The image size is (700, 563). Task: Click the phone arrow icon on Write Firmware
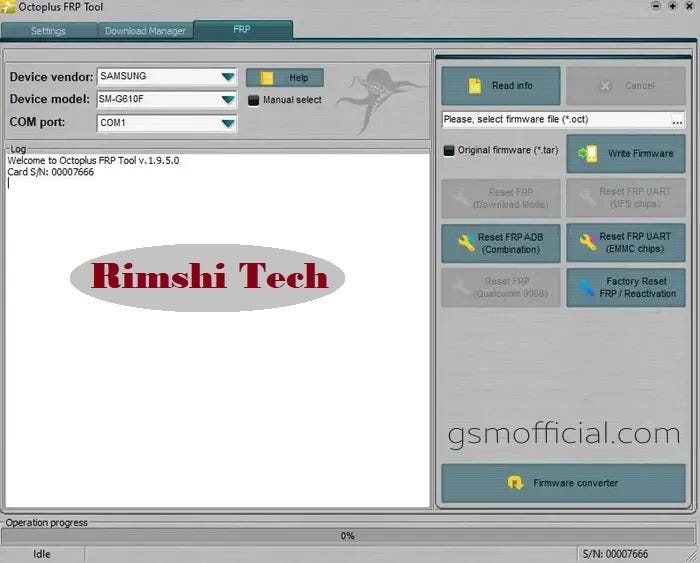[x=588, y=154]
